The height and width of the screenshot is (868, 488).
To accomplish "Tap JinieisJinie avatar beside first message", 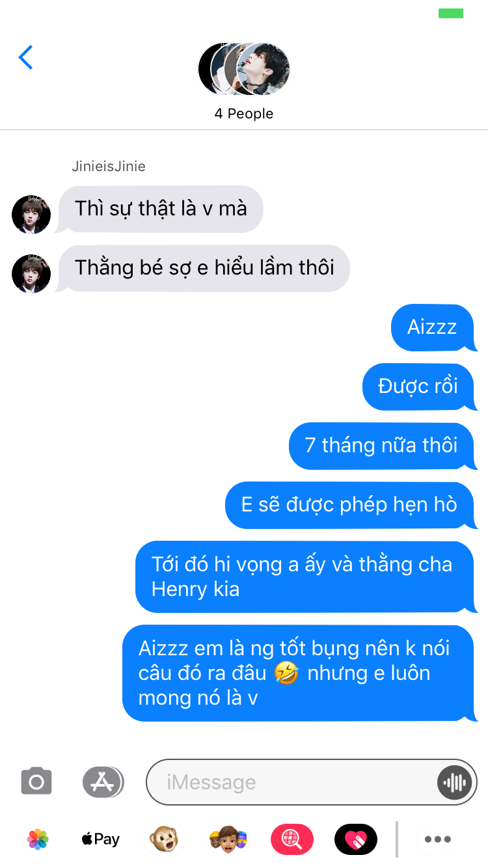I will point(31,214).
